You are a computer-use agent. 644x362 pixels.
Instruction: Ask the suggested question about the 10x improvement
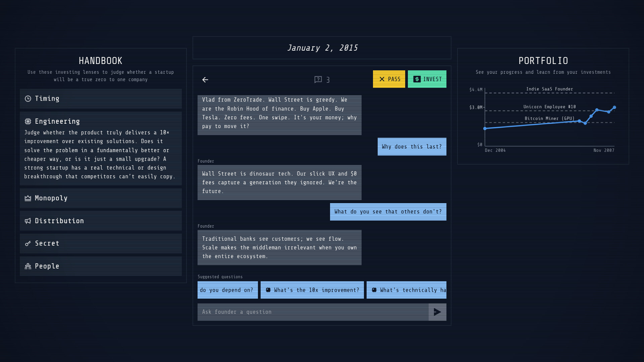point(312,290)
